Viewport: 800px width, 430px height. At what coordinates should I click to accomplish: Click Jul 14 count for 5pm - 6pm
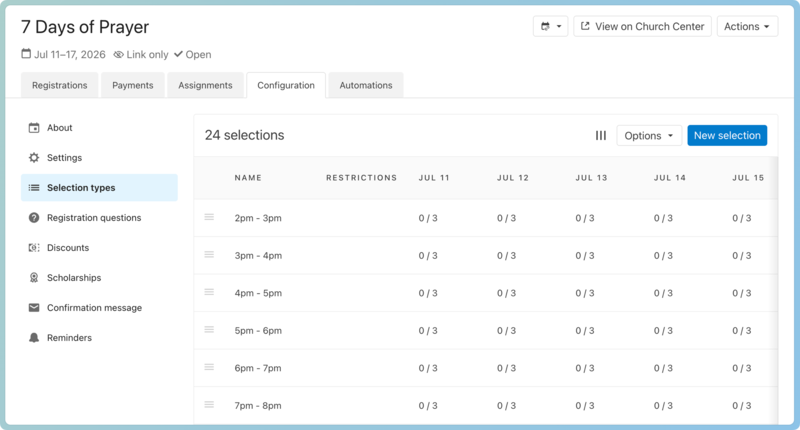tap(664, 331)
